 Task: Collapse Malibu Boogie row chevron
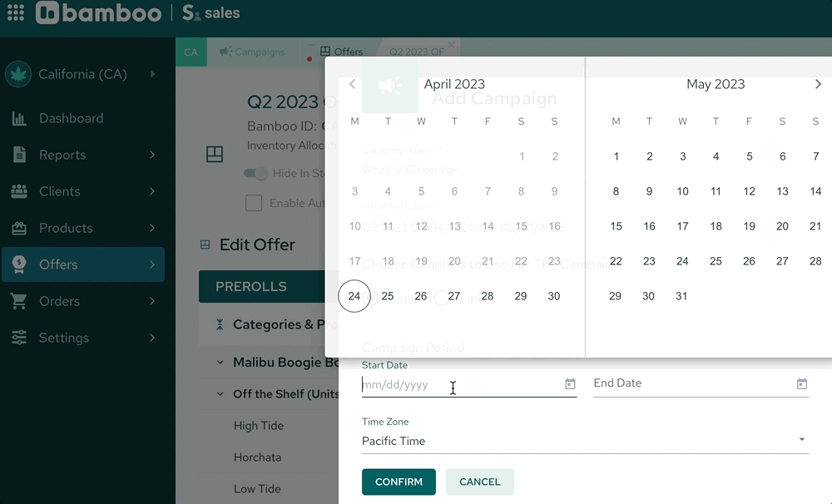[220, 363]
